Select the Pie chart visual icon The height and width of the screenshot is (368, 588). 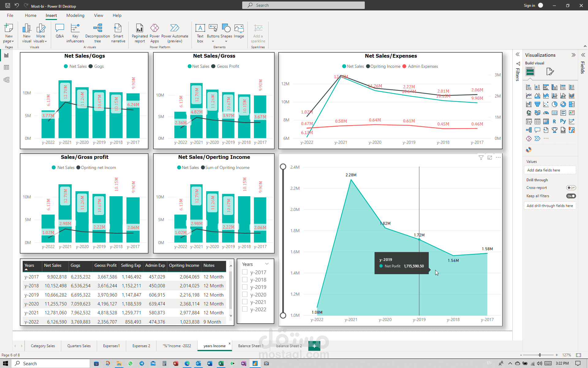coord(554,104)
